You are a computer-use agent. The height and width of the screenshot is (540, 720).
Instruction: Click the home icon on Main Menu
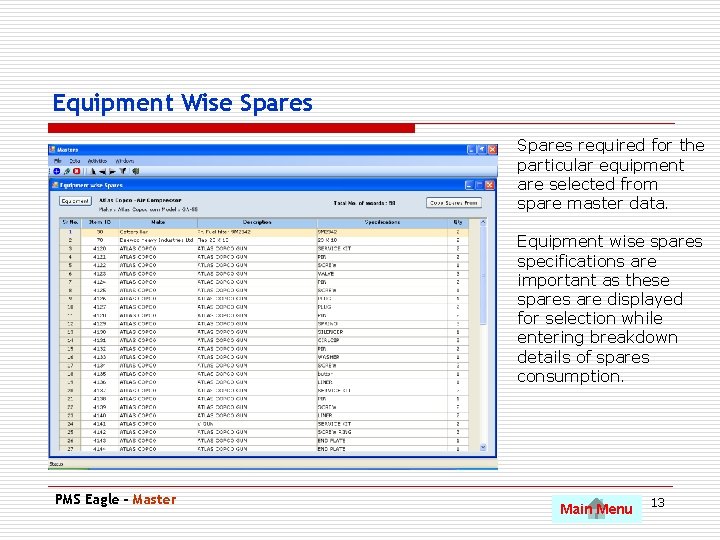point(596,508)
